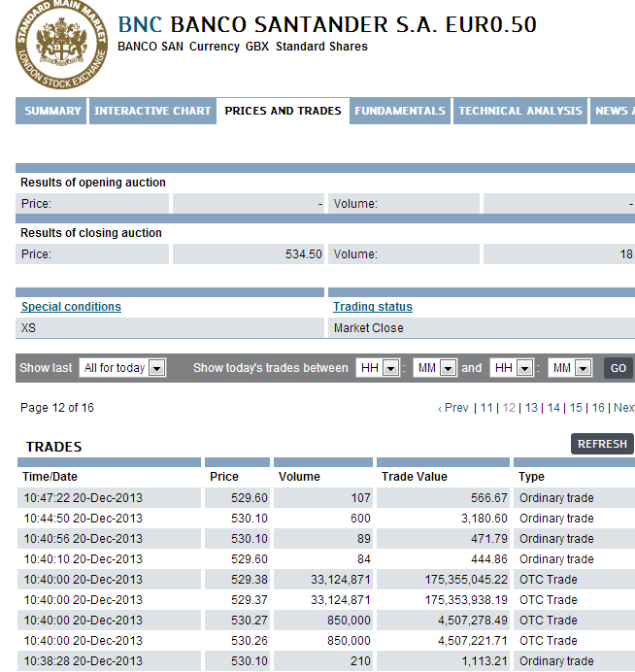The image size is (635, 672).
Task: Click the trade value 4,507,278.49
Action: coord(473,621)
